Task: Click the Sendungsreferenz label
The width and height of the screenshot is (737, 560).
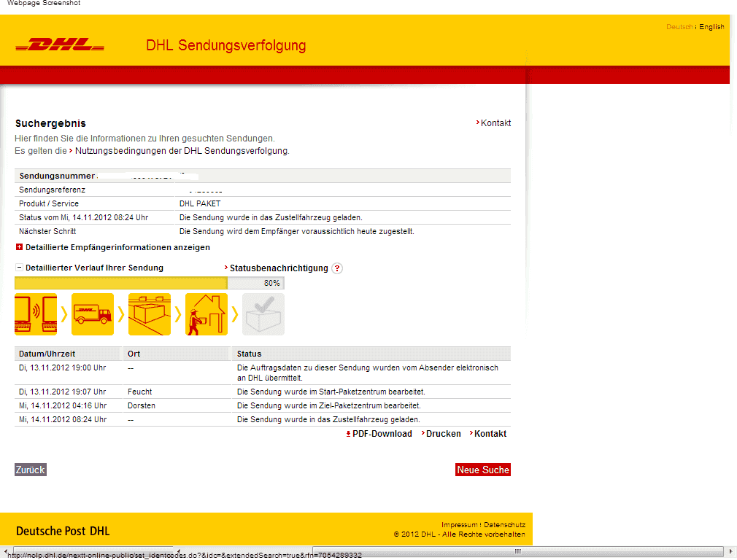Action: [x=52, y=190]
